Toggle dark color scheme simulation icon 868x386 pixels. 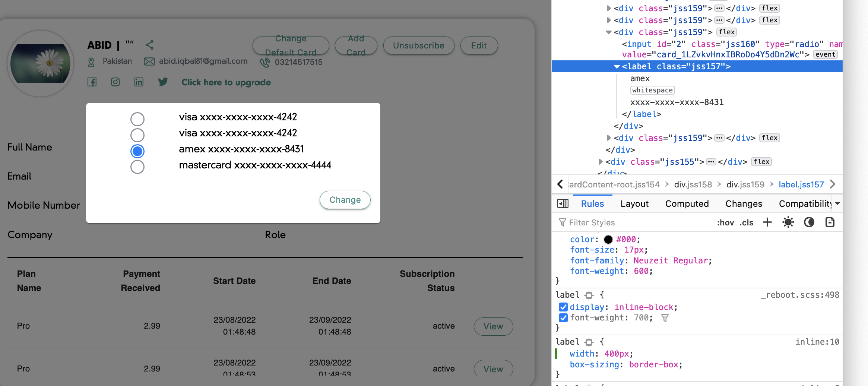tap(809, 222)
